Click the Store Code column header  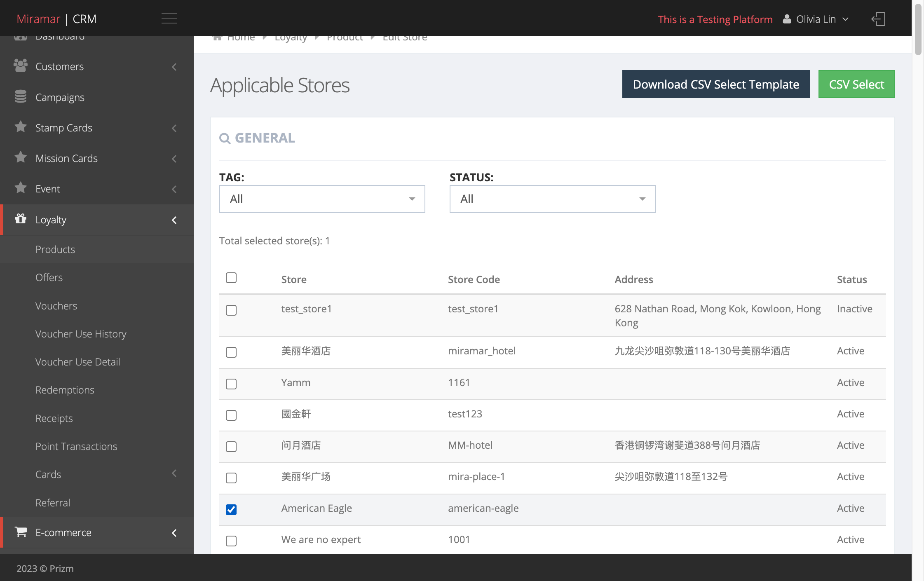pos(474,279)
